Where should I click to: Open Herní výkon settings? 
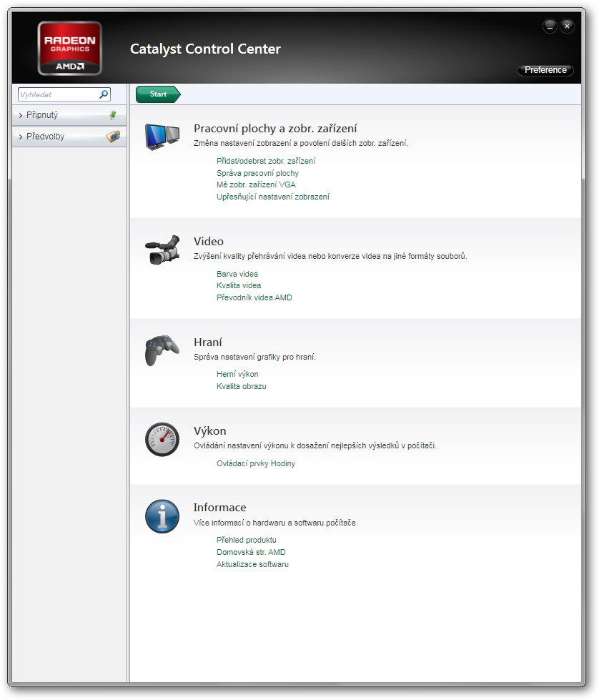(x=237, y=374)
